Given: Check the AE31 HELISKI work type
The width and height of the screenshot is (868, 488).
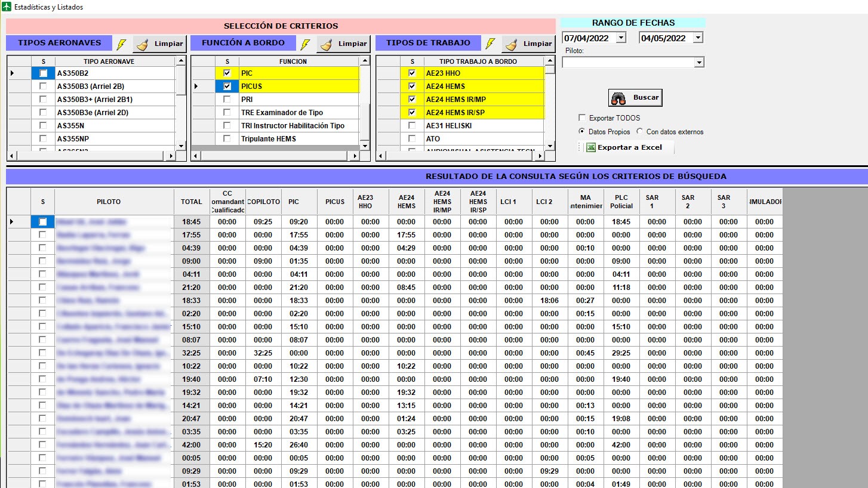Looking at the screenshot, I should point(412,126).
